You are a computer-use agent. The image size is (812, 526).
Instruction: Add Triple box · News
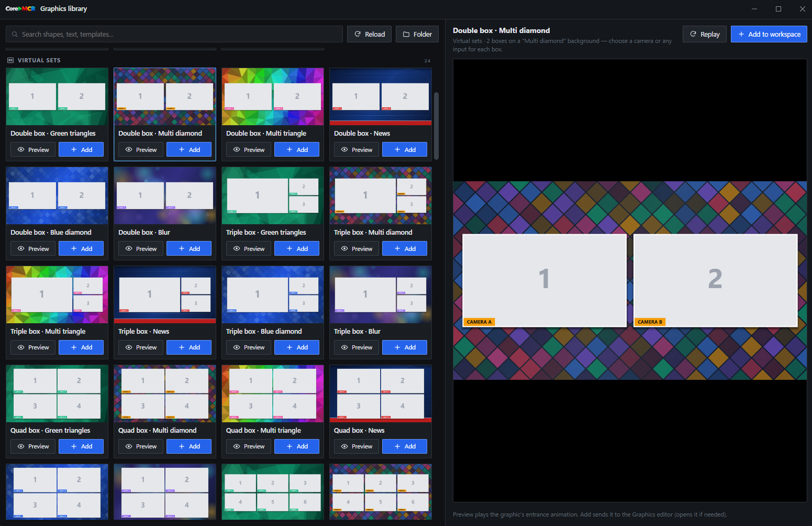pos(189,347)
